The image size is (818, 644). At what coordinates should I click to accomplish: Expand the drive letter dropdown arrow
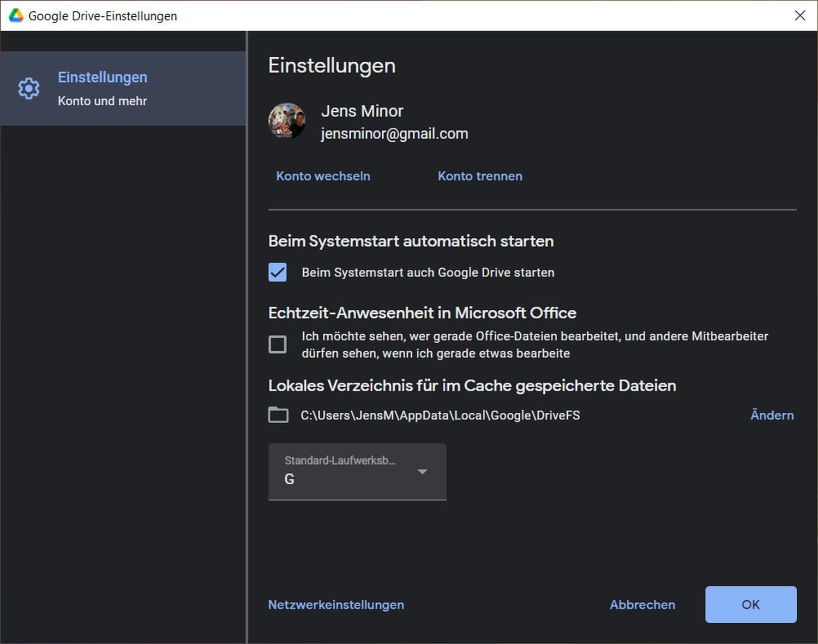click(x=422, y=472)
